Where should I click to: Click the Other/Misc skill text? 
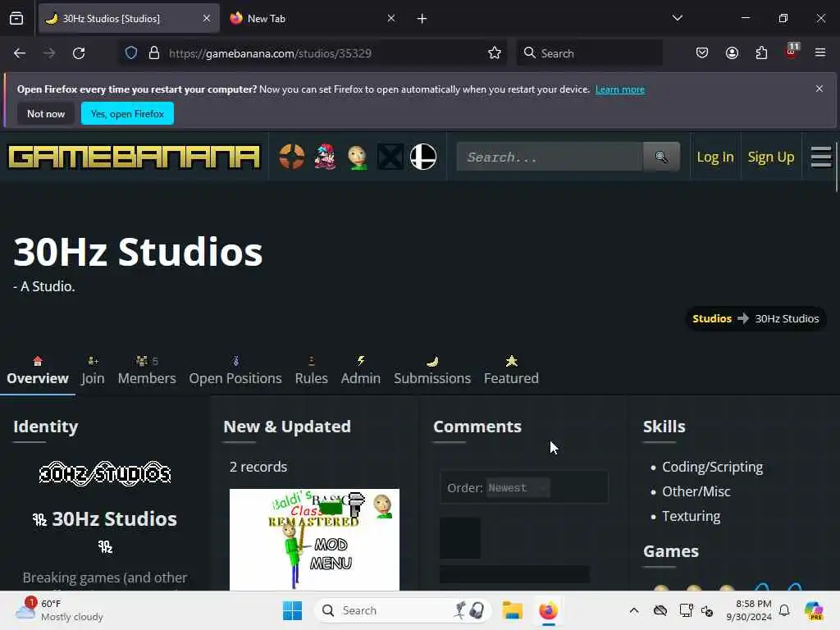(696, 491)
